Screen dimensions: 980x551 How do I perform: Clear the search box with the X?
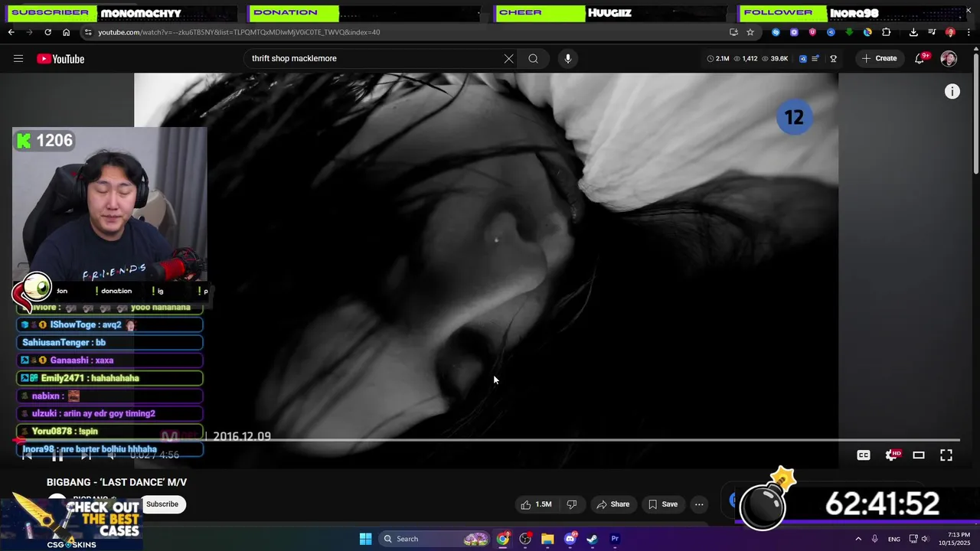click(x=508, y=59)
